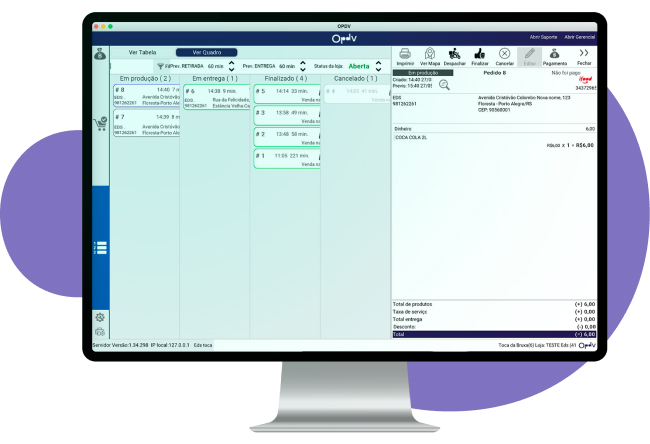650x444 pixels.
Task: Click the magnifier icon under order dates
Action: pyautogui.click(x=444, y=85)
